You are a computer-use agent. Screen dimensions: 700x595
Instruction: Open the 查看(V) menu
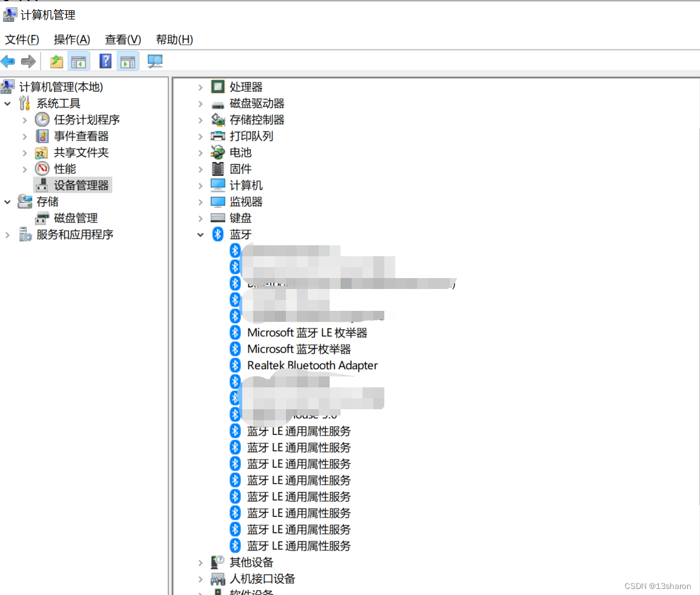coord(123,39)
